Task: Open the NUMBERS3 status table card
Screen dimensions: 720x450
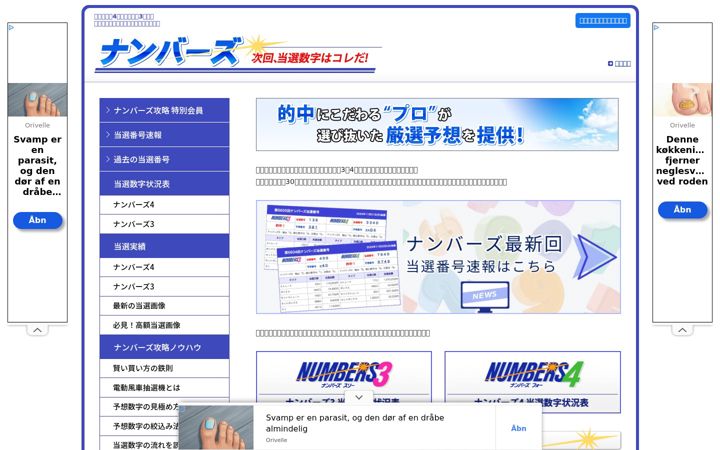Action: pos(344,382)
